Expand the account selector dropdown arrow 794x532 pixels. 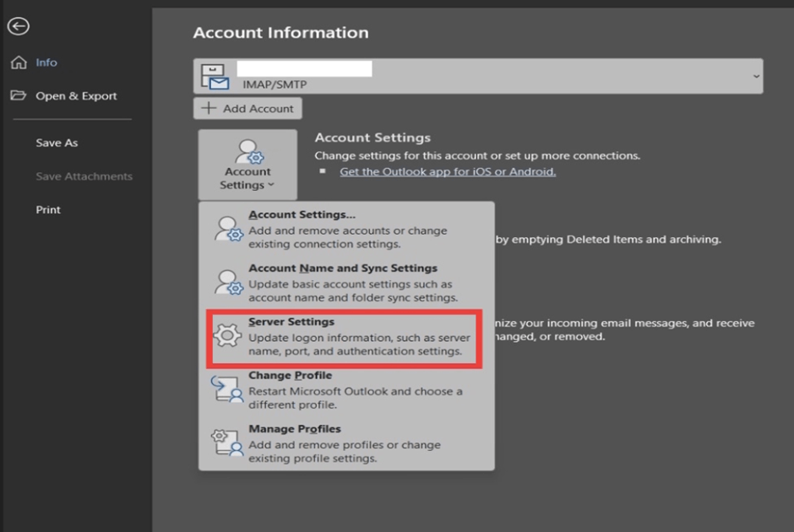(756, 77)
